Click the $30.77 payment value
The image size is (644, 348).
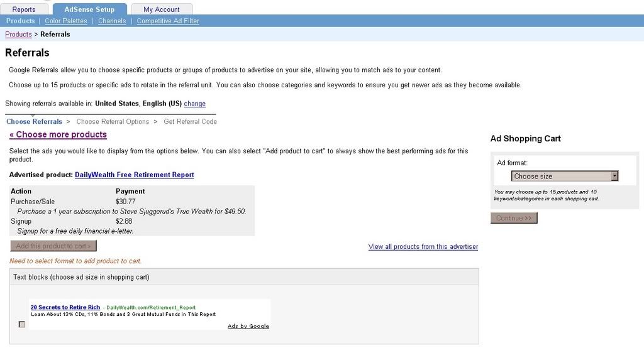(126, 202)
